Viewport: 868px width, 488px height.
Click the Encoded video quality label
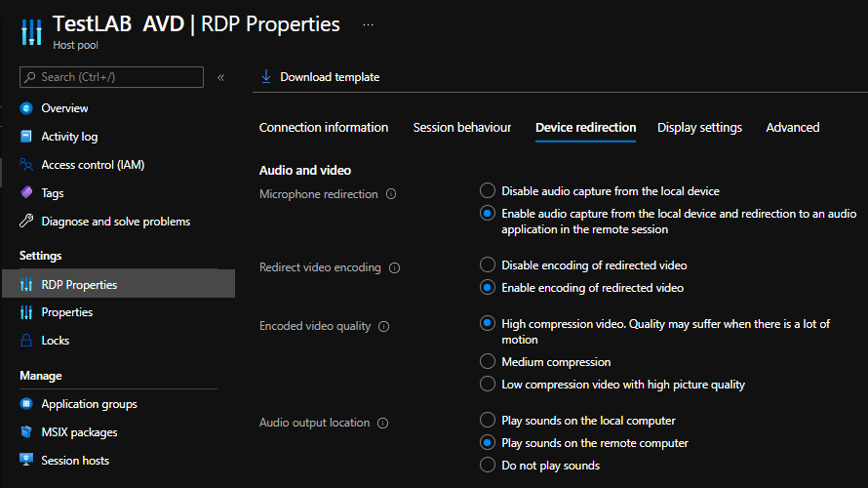tap(315, 326)
